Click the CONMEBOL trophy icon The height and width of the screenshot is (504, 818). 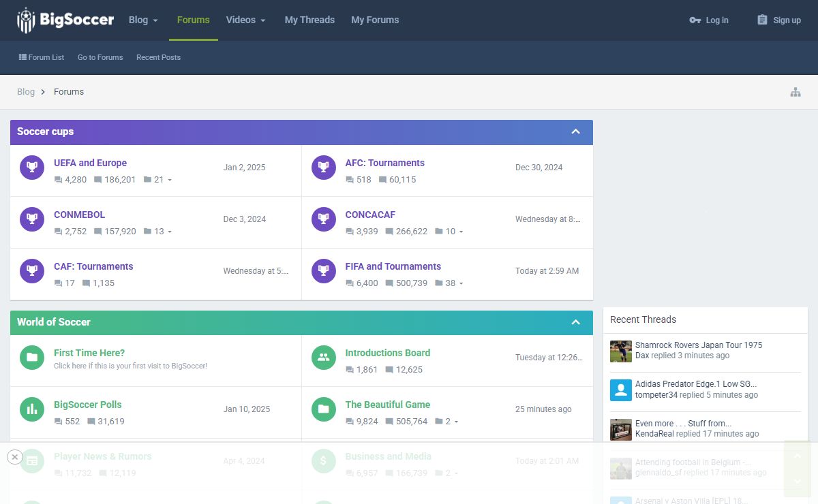[x=32, y=219]
